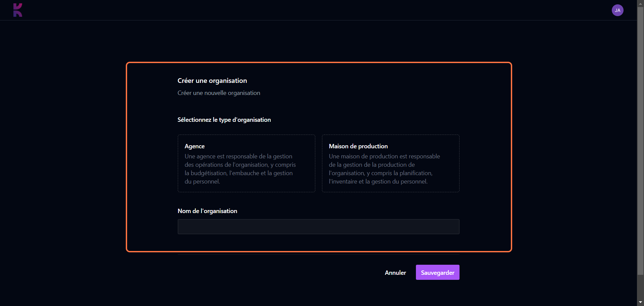This screenshot has width=644, height=306.
Task: Open the JA user avatar menu
Action: point(618,10)
